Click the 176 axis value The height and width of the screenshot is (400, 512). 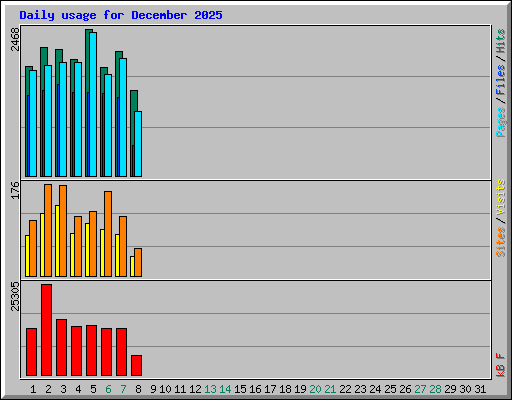15,190
